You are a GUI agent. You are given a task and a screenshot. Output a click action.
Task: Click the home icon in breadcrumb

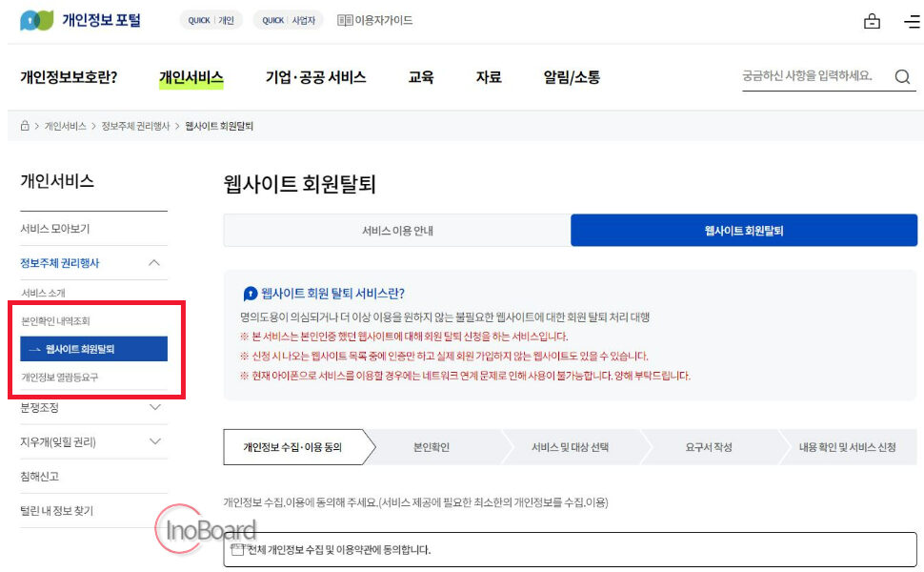coord(25,126)
